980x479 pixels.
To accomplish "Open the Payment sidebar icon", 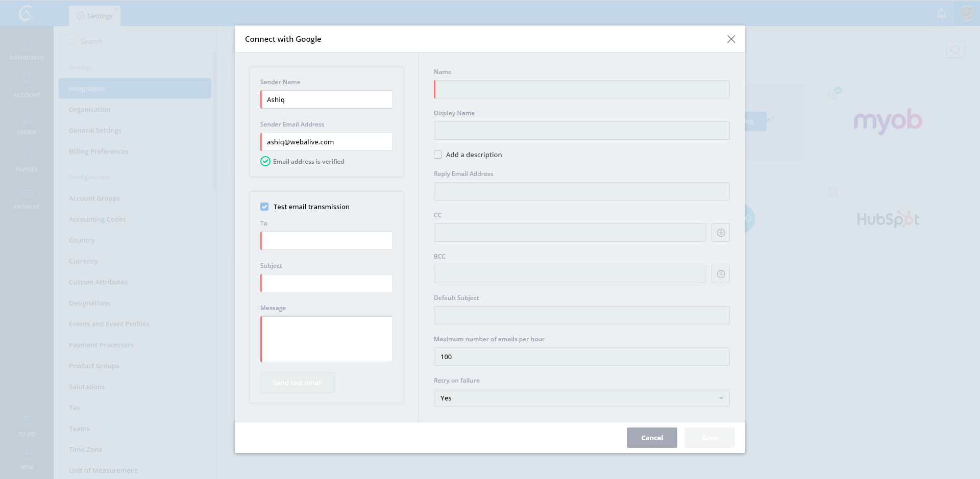I will (x=27, y=197).
